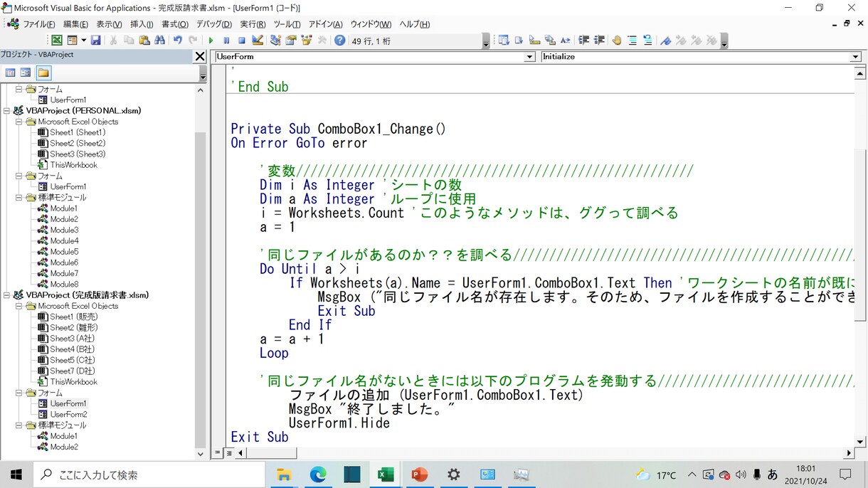Toggle a bookmark with the blue flag icon
Image resolution: width=868 pixels, height=488 pixels.
pyautogui.click(x=665, y=41)
